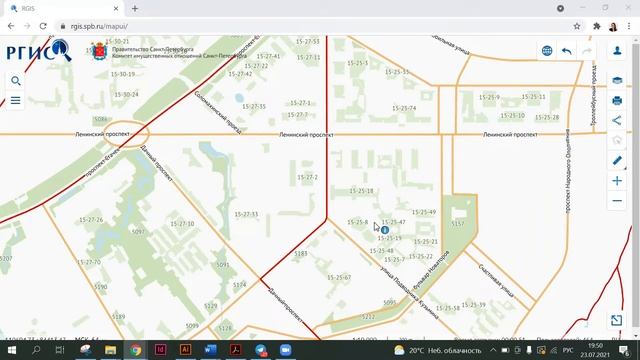Open File Explorer from taskbar
This screenshot has width=640, height=360.
111,350
